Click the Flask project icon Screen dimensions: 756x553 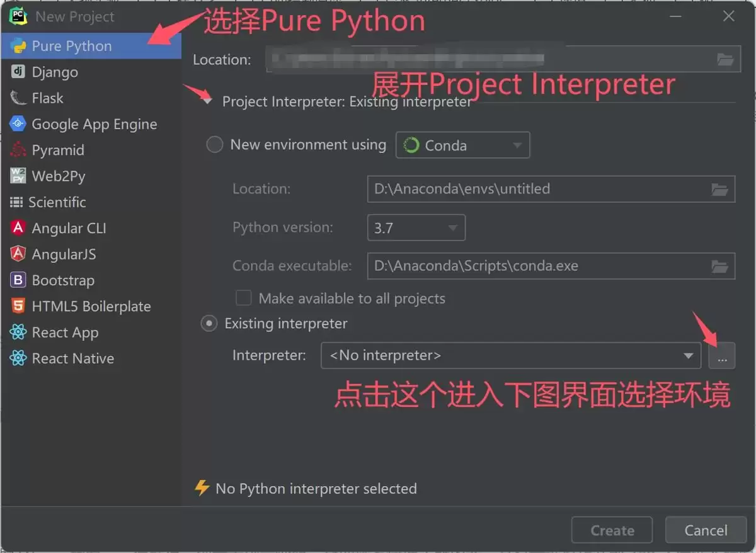coord(18,98)
